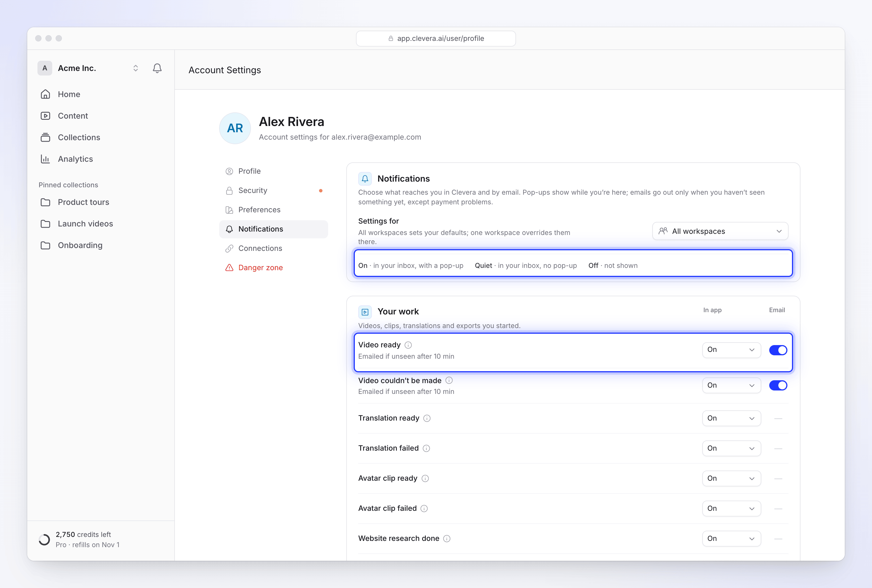Click the 2,750 credits left text
Viewport: 872px width, 588px height.
(83, 534)
